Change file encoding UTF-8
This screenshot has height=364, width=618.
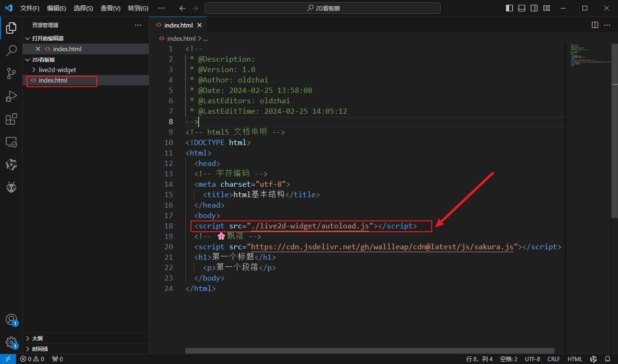[532, 359]
